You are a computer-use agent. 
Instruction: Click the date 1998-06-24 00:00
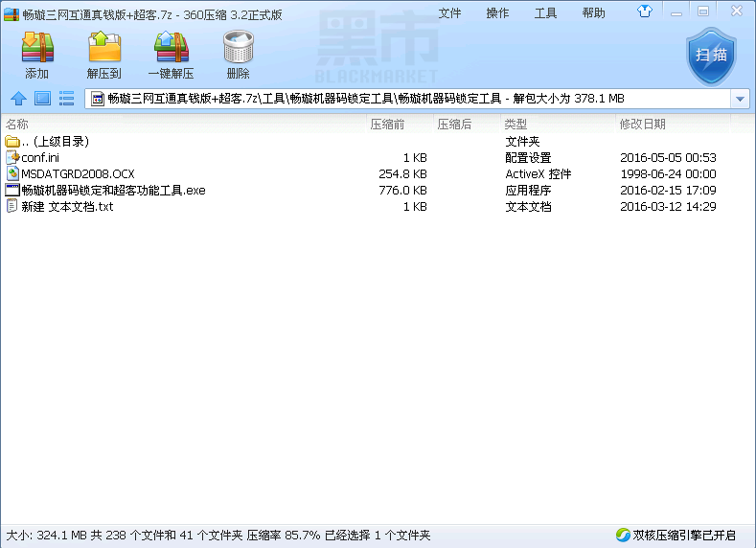click(x=668, y=174)
